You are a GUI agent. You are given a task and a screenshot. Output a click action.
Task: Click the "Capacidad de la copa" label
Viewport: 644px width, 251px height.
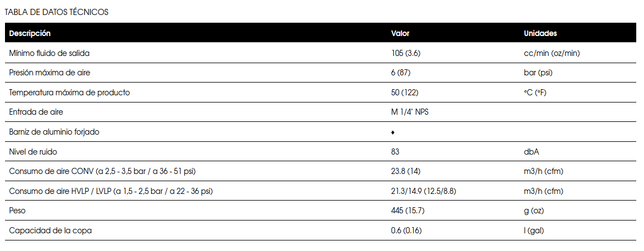pyautogui.click(x=50, y=230)
